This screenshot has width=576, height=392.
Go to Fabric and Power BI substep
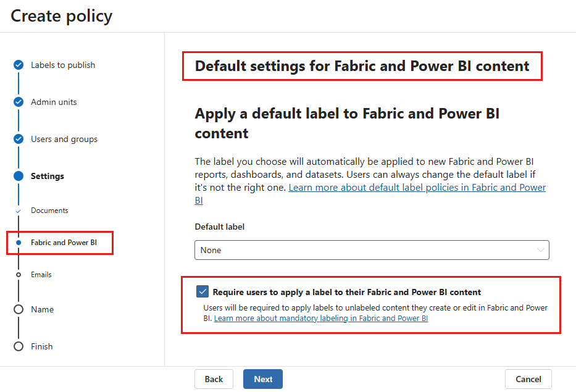coord(64,243)
